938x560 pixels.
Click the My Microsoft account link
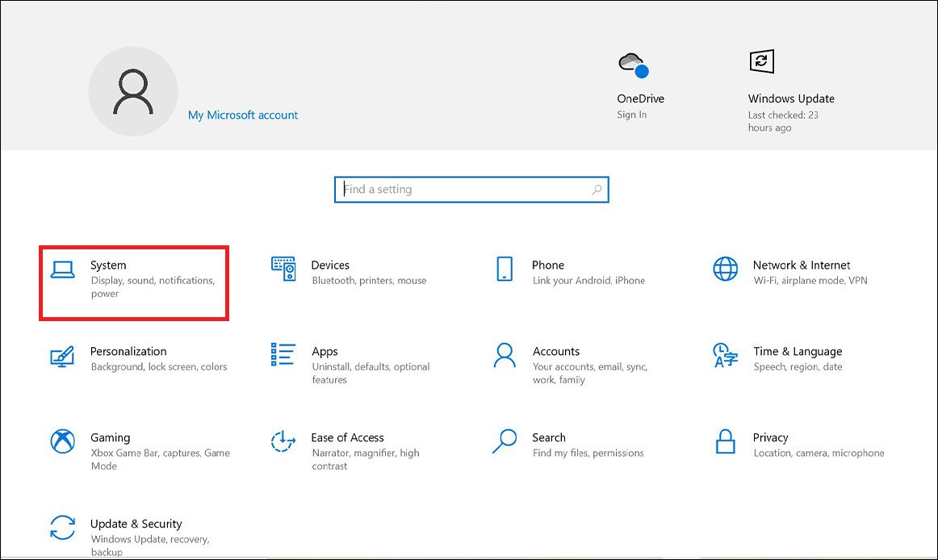tap(242, 115)
